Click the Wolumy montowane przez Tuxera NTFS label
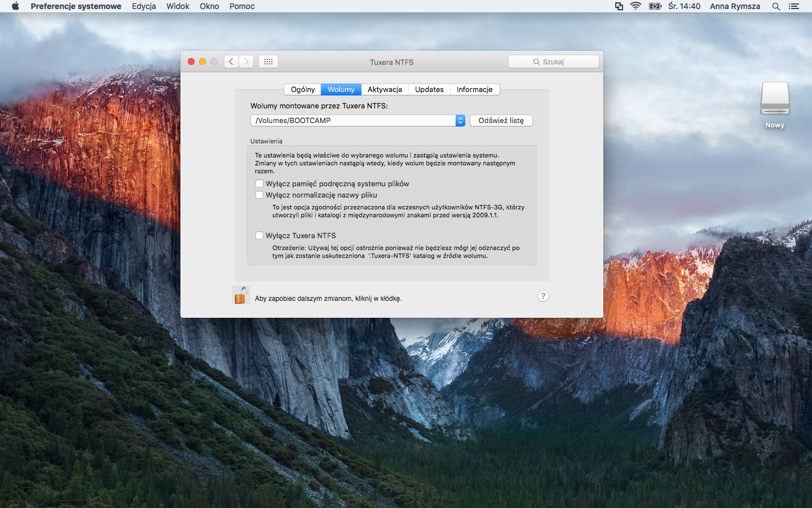 pyautogui.click(x=319, y=106)
